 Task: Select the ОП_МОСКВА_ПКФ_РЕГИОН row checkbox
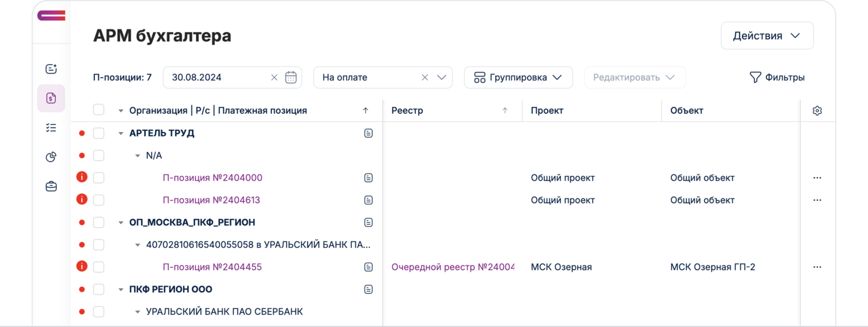point(99,222)
